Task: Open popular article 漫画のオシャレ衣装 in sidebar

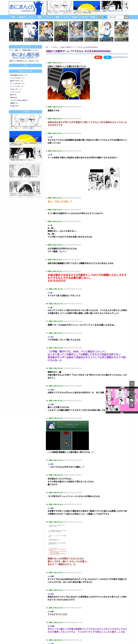Action: pyautogui.click(x=26, y=172)
